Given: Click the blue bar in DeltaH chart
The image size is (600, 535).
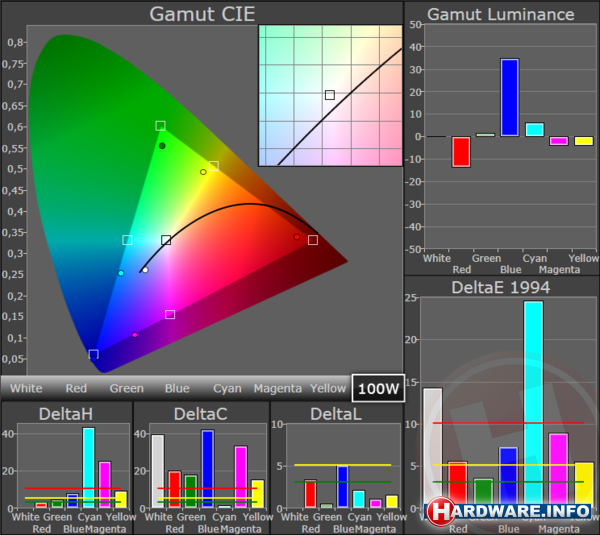Looking at the screenshot, I should click(x=72, y=501).
